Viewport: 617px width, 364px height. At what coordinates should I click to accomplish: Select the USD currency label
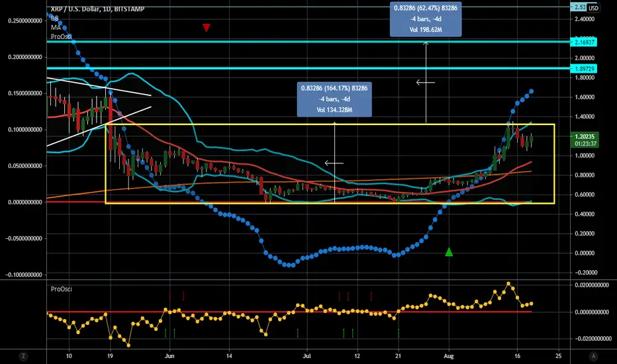[x=593, y=7]
